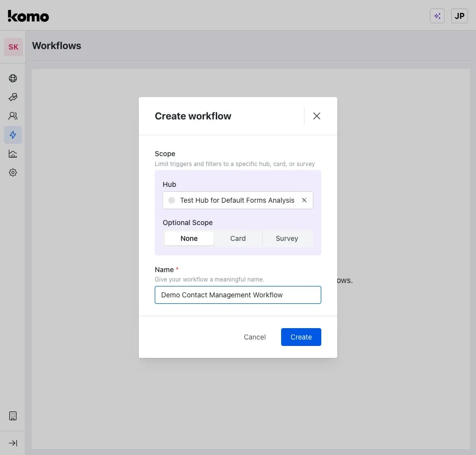The image size is (476, 455).
Task: Click the 'Limit triggers and filters' description
Action: pos(235,164)
